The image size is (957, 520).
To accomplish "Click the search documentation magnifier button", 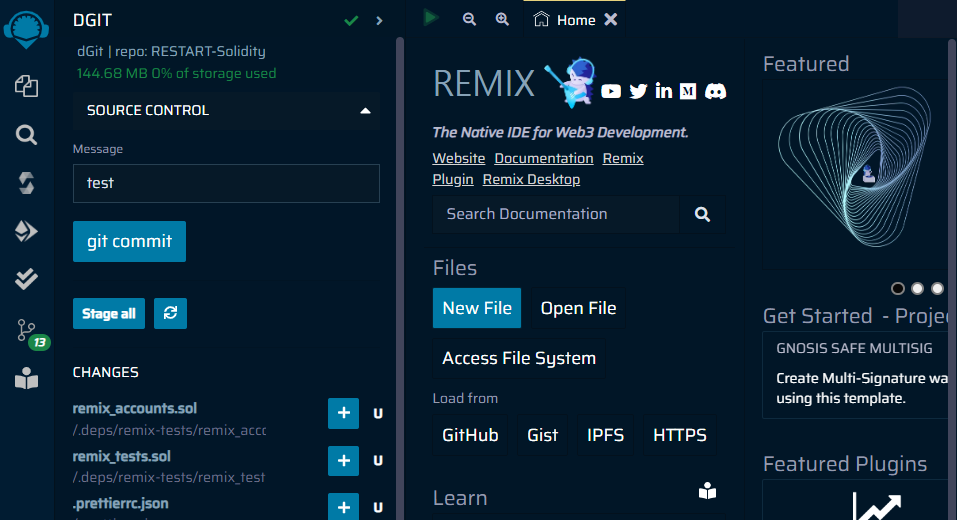I will (x=702, y=214).
